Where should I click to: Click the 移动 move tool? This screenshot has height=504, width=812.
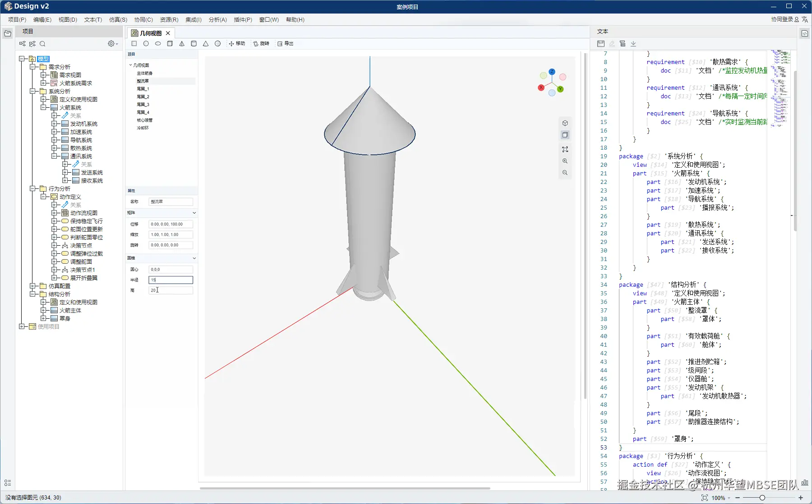pyautogui.click(x=237, y=44)
